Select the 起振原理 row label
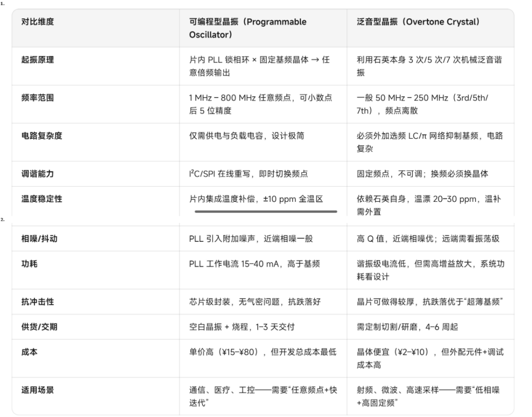This screenshot has width=532, height=417. [x=37, y=60]
